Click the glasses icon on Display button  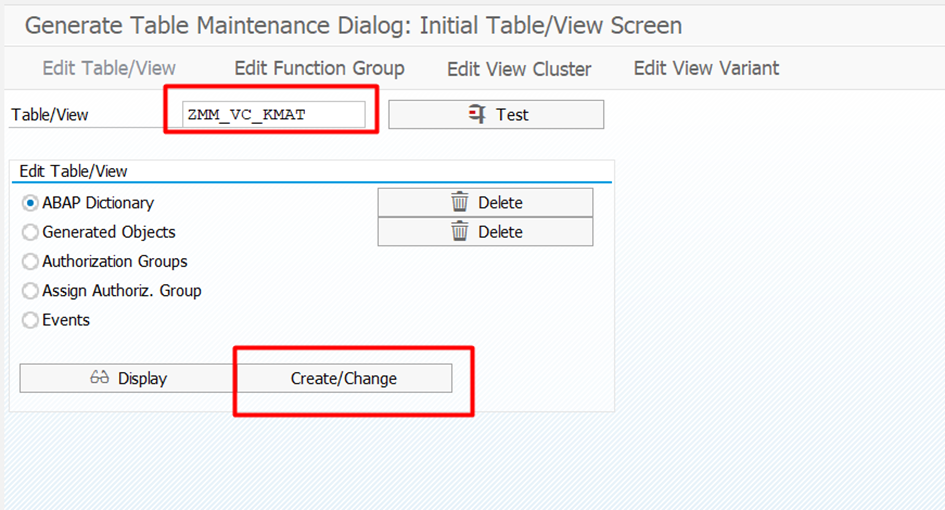click(99, 378)
